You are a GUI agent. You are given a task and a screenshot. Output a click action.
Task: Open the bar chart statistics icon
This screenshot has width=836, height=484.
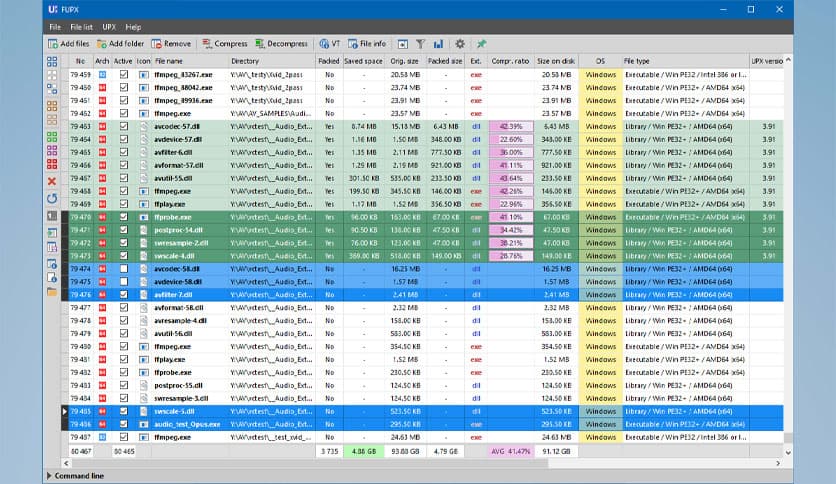point(438,44)
